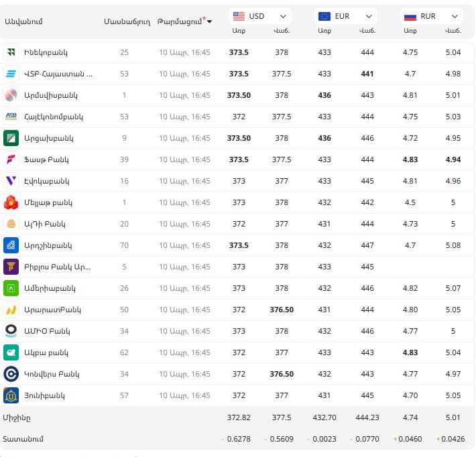Click the Յունիբանկ logo icon
This screenshot has height=457, width=476.
click(11, 395)
